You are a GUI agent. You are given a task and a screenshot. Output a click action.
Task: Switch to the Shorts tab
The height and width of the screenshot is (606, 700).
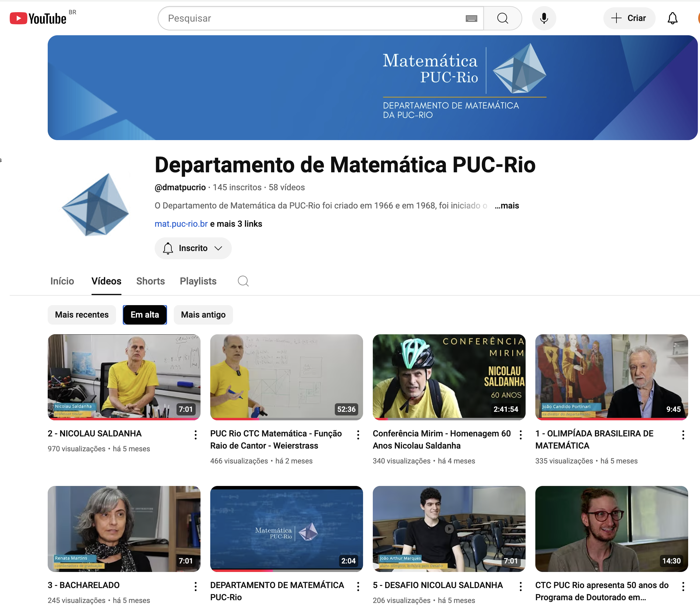(150, 281)
